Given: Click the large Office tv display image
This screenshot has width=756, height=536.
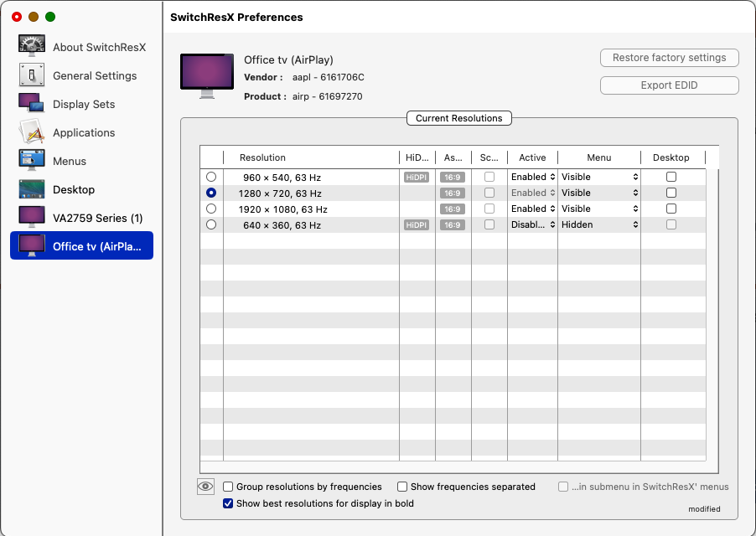Looking at the screenshot, I should click(207, 75).
